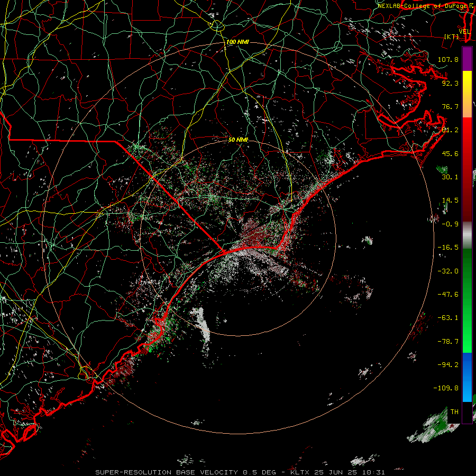Viewport: 476px width, 476px height.
Task: Click the 30.1 velocity scale value
Action: tap(450, 177)
